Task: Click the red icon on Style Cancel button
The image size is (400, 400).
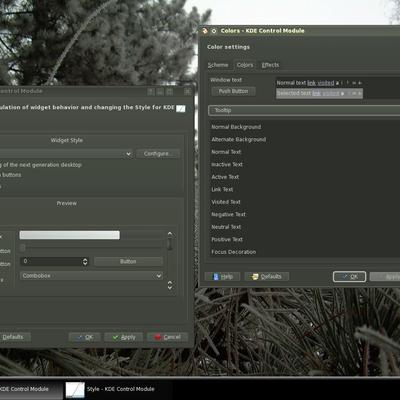Action: tap(158, 337)
